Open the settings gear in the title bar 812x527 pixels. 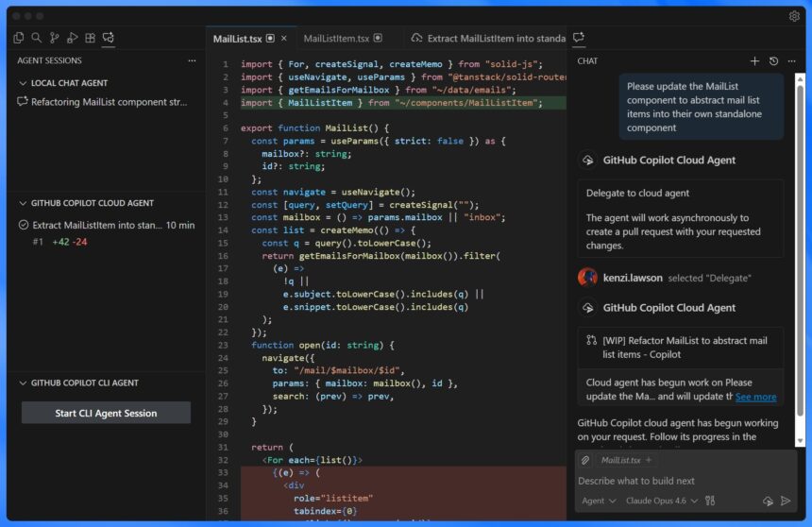pyautogui.click(x=794, y=16)
